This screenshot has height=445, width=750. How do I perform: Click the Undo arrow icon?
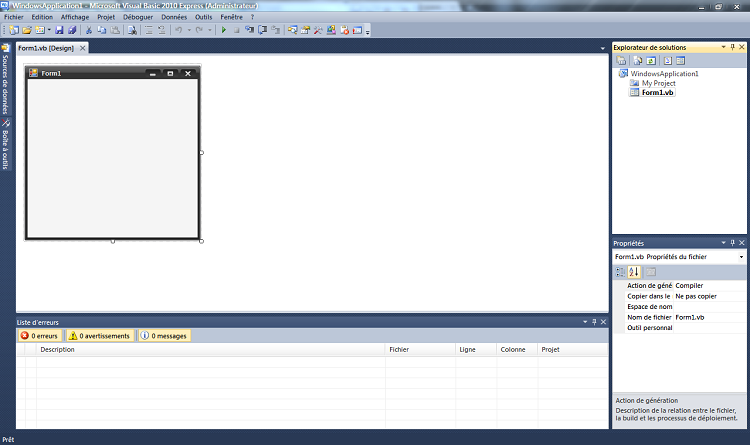[178, 30]
